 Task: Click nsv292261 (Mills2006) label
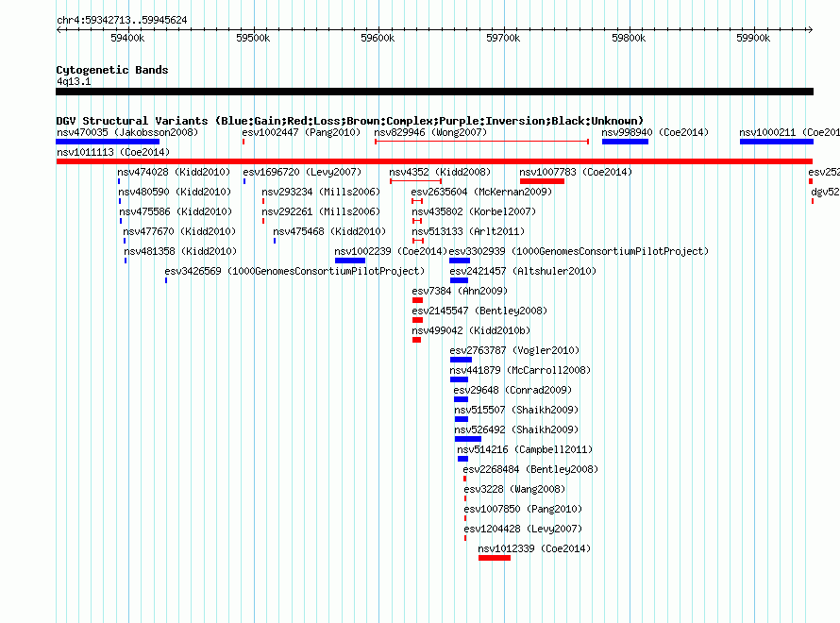[x=321, y=211]
